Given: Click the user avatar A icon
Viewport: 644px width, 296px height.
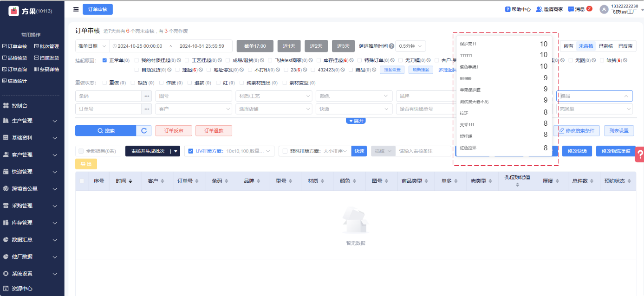Looking at the screenshot, I should [x=604, y=9].
